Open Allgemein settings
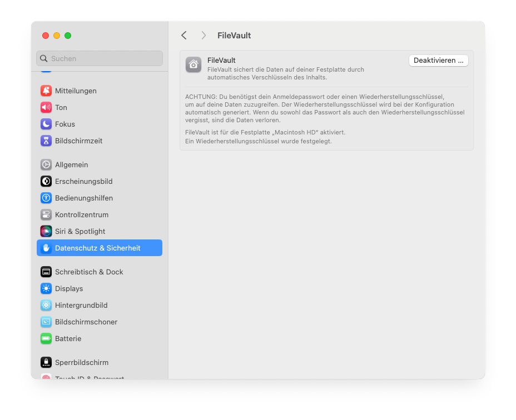 coord(100,164)
